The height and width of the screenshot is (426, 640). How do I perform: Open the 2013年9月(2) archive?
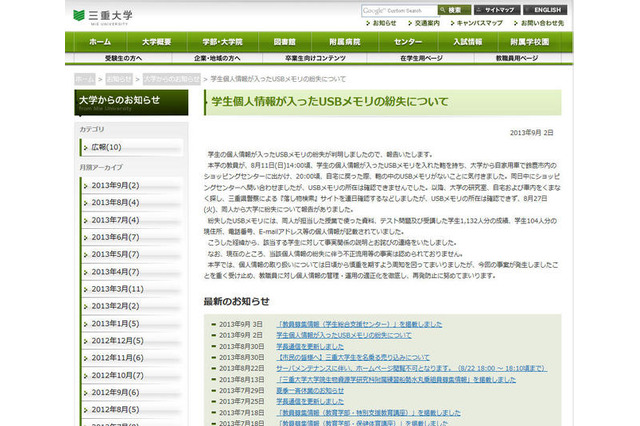tap(131, 186)
